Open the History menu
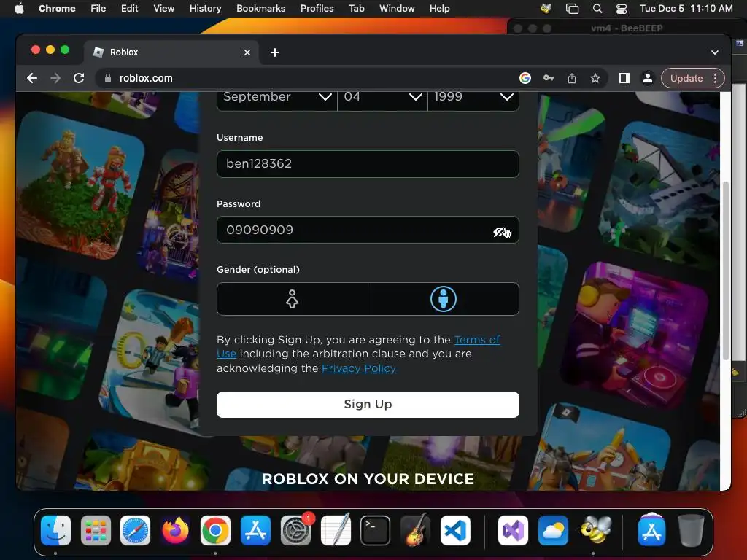Screen dimensions: 747x560 pyautogui.click(x=205, y=8)
